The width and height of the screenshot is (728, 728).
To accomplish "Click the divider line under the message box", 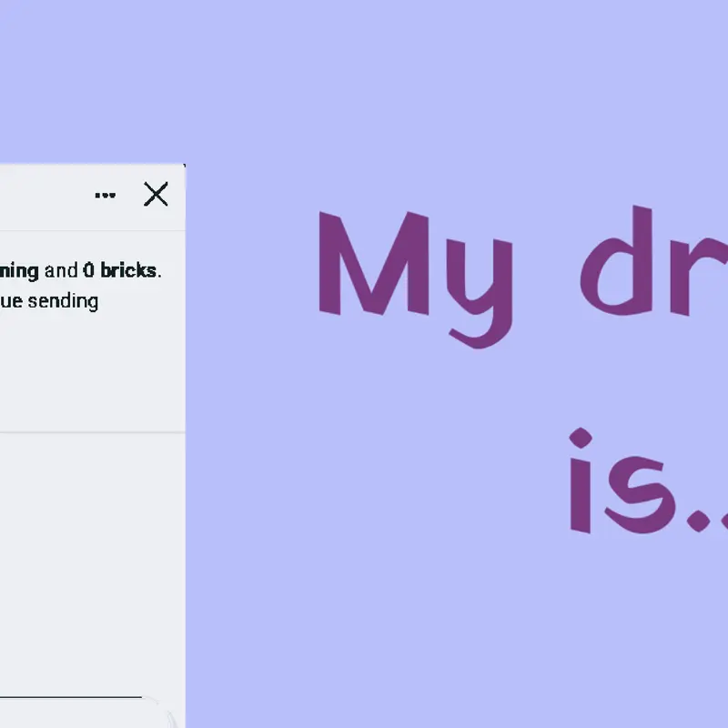I will pyautogui.click(x=93, y=432).
